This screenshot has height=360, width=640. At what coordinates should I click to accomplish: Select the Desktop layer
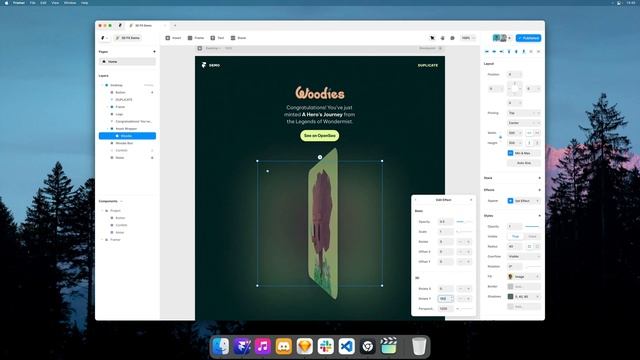[127, 85]
